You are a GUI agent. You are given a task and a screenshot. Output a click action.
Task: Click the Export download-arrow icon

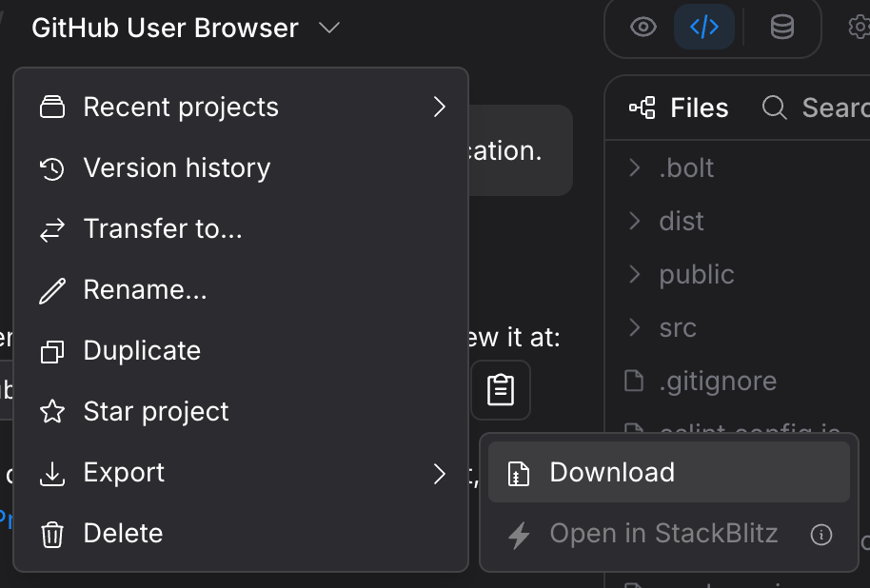pyautogui.click(x=52, y=473)
